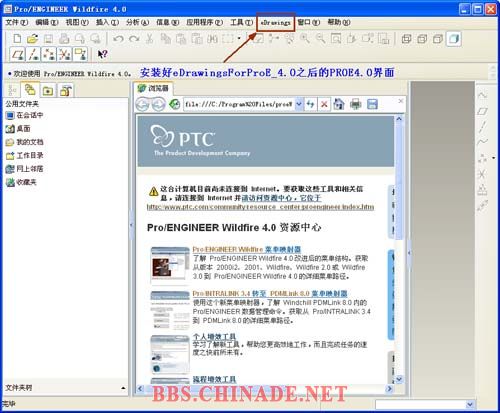Print the browser page with the printer icon
The image size is (500, 413).
pyautogui.click(x=355, y=104)
